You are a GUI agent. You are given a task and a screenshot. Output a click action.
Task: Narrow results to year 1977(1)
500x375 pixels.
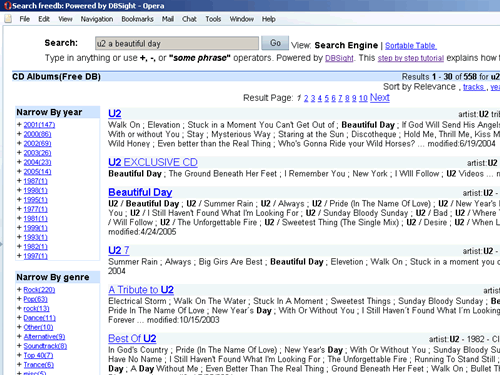tap(36, 209)
